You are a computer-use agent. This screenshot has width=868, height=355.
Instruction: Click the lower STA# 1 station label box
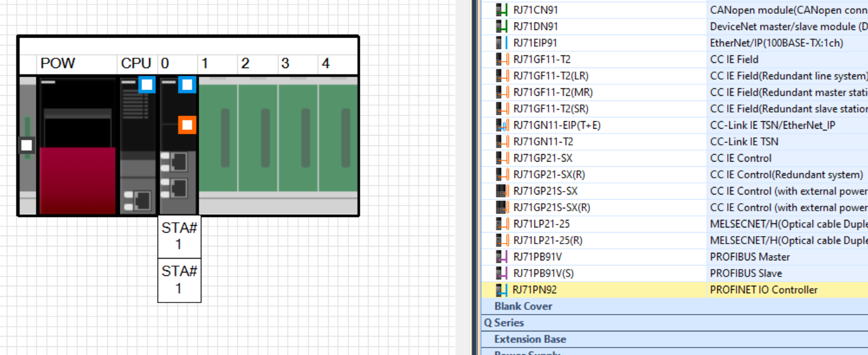point(180,280)
